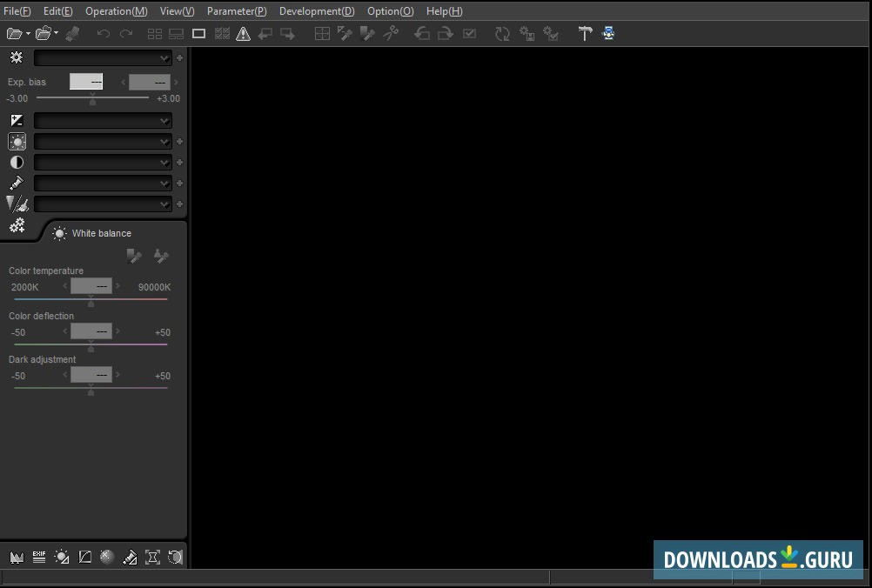Image resolution: width=872 pixels, height=588 pixels.
Task: Open the Development menu
Action: 317,11
